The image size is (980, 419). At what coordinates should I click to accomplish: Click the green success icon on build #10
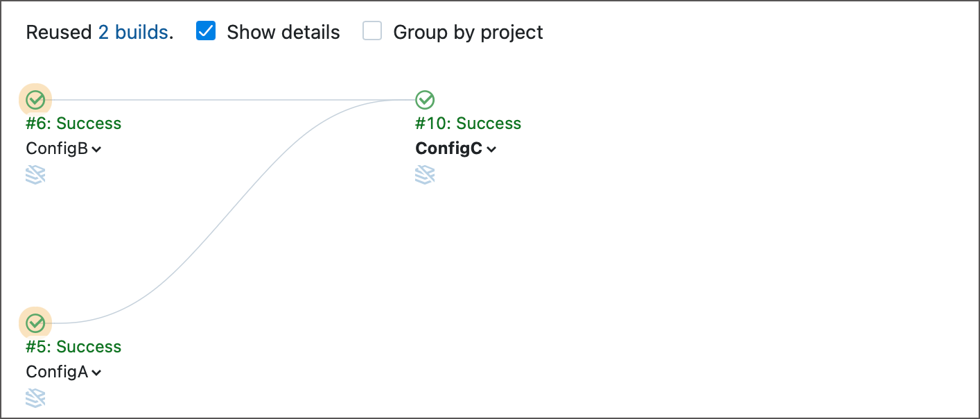pyautogui.click(x=425, y=99)
